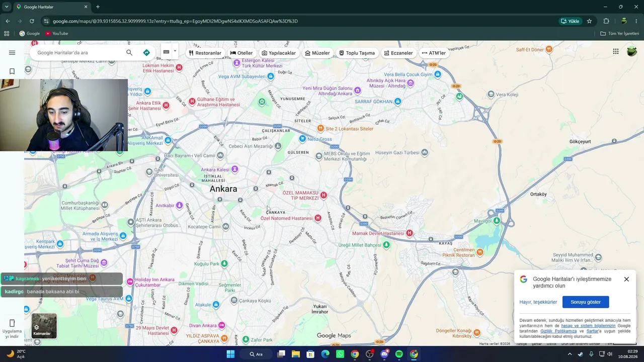Click the Vega AVM Subayevleri pin
Viewport: 644px width, 362px height.
pos(271,76)
